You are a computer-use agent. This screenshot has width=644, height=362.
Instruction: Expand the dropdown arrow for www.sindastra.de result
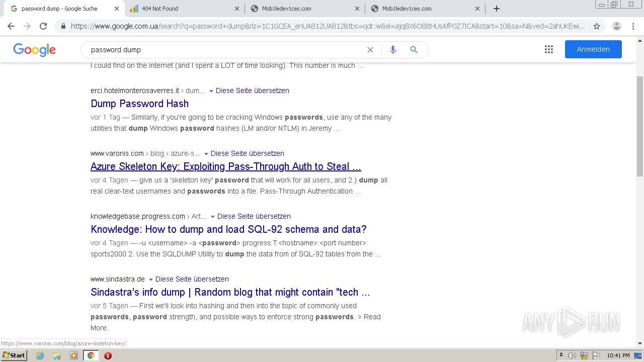point(151,280)
